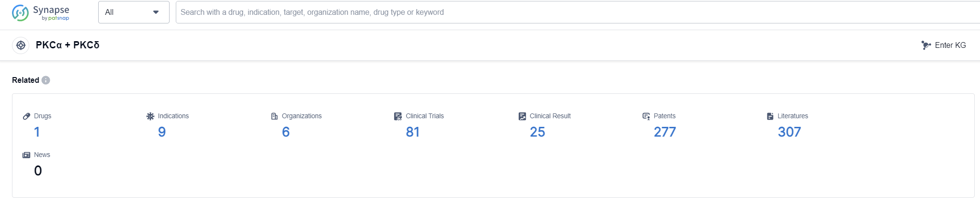The width and height of the screenshot is (980, 202).
Task: Click the Drugs pill icon
Action: 27,116
